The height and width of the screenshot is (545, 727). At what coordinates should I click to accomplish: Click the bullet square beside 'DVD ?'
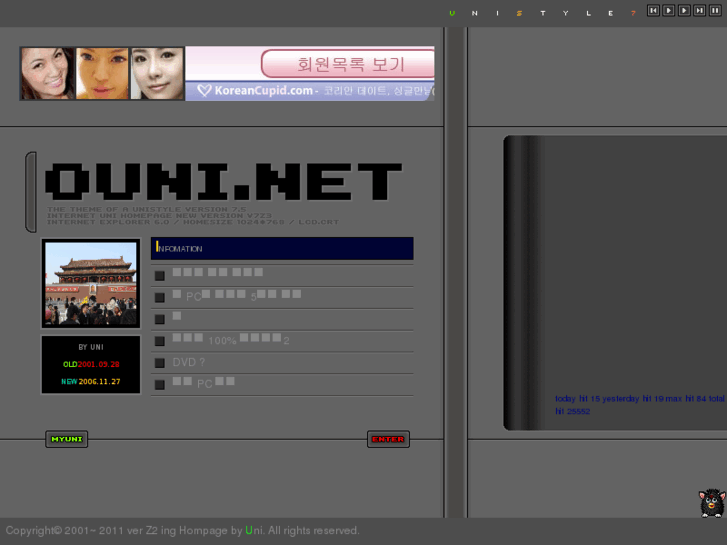tap(159, 363)
